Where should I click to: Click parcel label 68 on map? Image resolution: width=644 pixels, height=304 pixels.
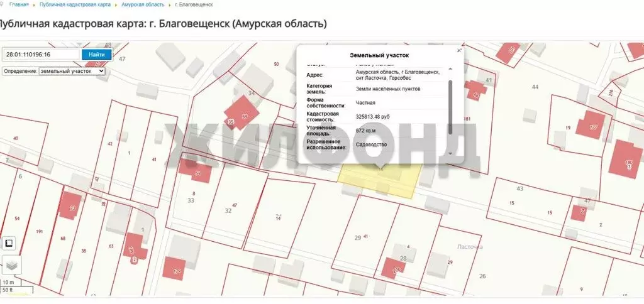click(63, 238)
